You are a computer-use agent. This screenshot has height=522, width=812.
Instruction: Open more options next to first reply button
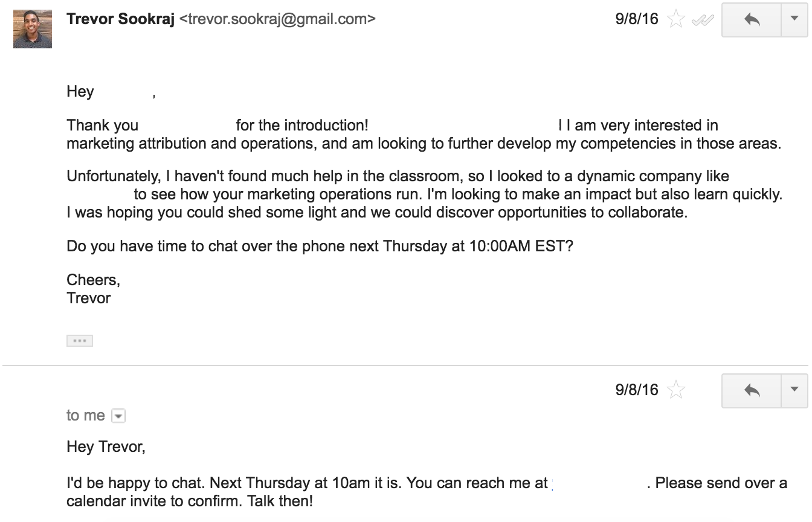point(794,19)
